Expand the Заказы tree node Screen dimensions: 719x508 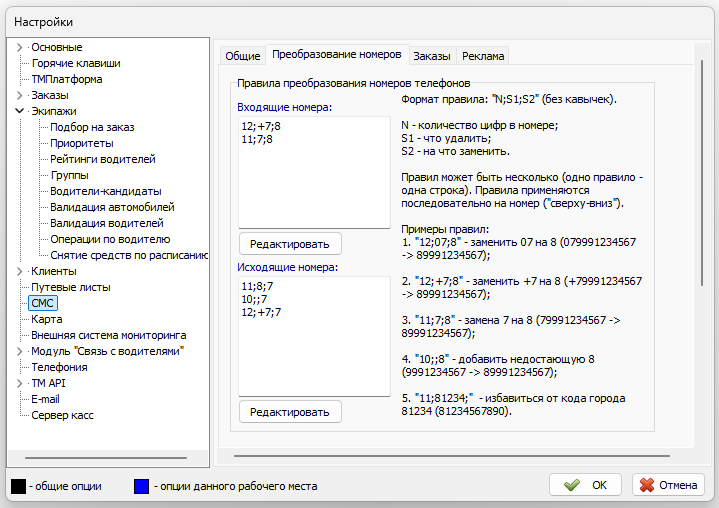(x=19, y=95)
